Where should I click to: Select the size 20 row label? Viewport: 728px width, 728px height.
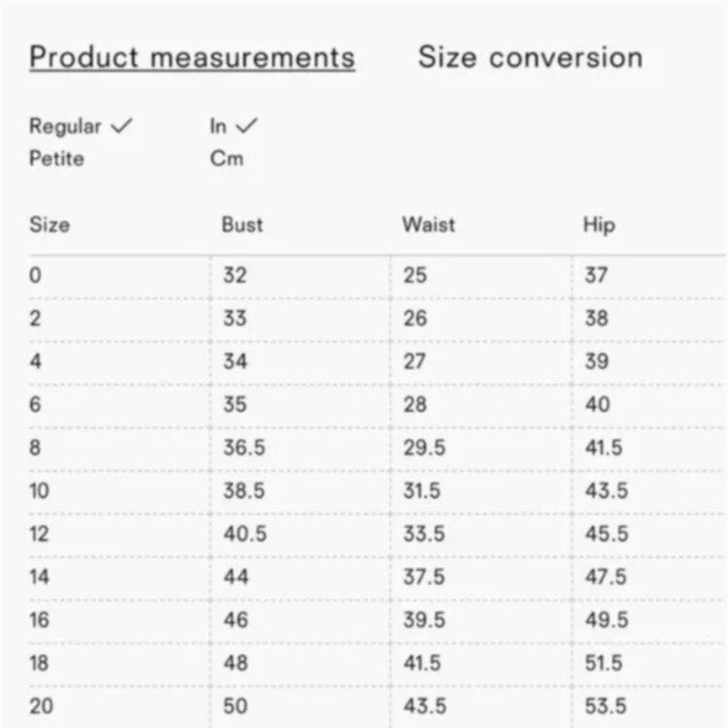pyautogui.click(x=41, y=705)
